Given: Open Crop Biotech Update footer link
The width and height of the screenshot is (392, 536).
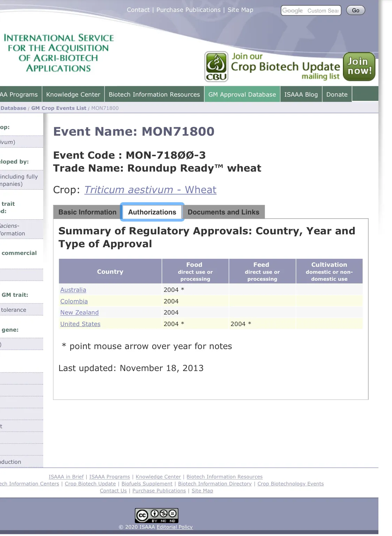Looking at the screenshot, I should (x=90, y=484).
